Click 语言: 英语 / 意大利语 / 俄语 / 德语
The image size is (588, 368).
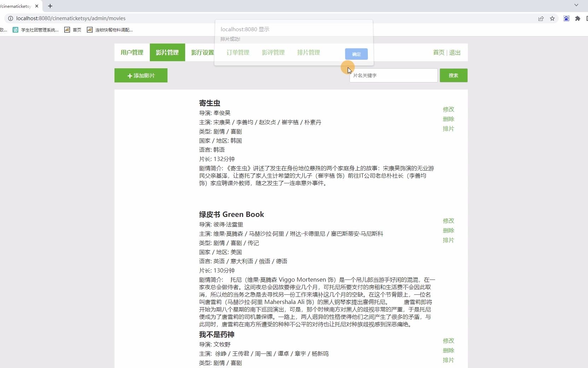coord(243,261)
